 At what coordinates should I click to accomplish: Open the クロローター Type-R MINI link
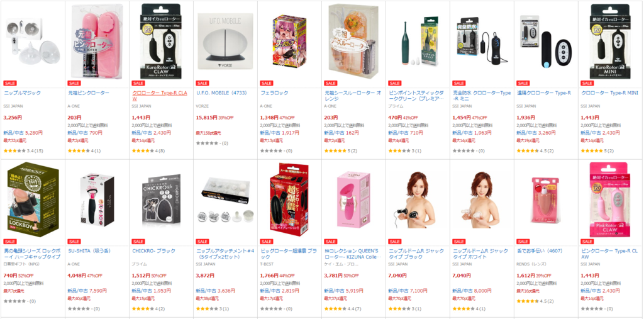(609, 93)
